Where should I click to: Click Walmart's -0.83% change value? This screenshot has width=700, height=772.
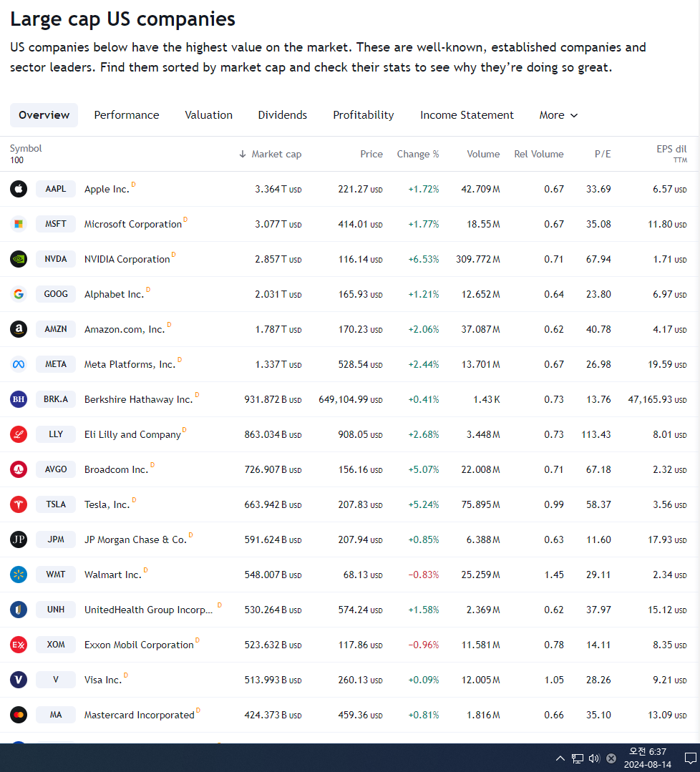tap(423, 575)
